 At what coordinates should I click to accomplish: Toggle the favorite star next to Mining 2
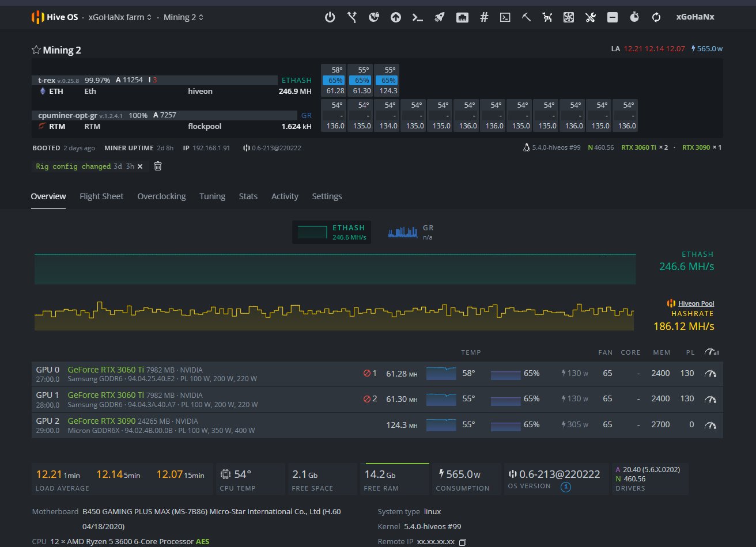coord(36,50)
